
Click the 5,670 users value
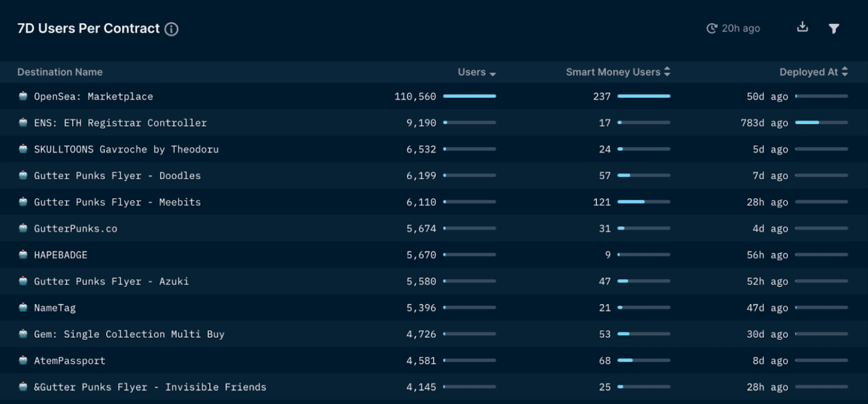pos(421,255)
